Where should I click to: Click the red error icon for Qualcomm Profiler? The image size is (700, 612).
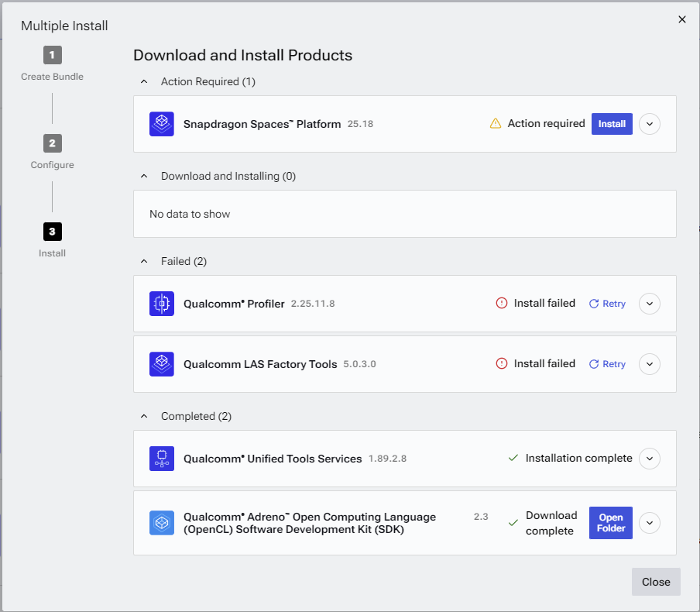502,304
